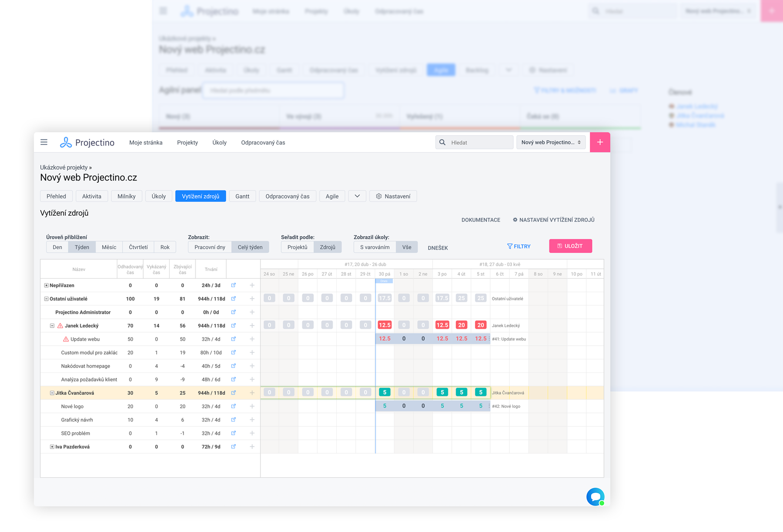Switch to the Agile tab
This screenshot has height=532, width=783.
[x=332, y=196]
